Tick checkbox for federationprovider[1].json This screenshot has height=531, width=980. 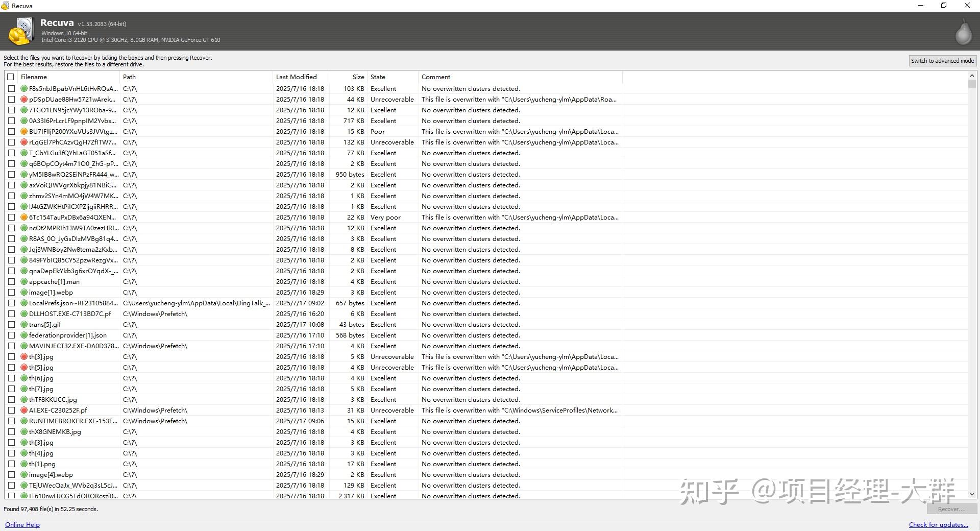(x=11, y=335)
